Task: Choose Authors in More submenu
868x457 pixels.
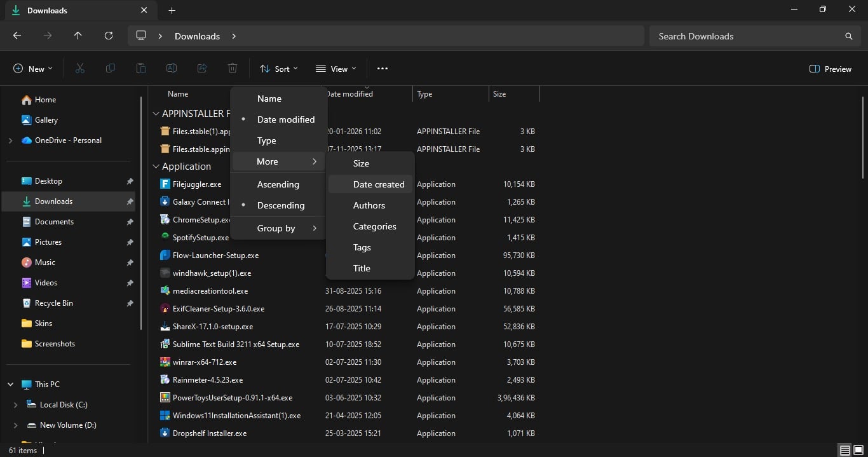Action: [370, 205]
